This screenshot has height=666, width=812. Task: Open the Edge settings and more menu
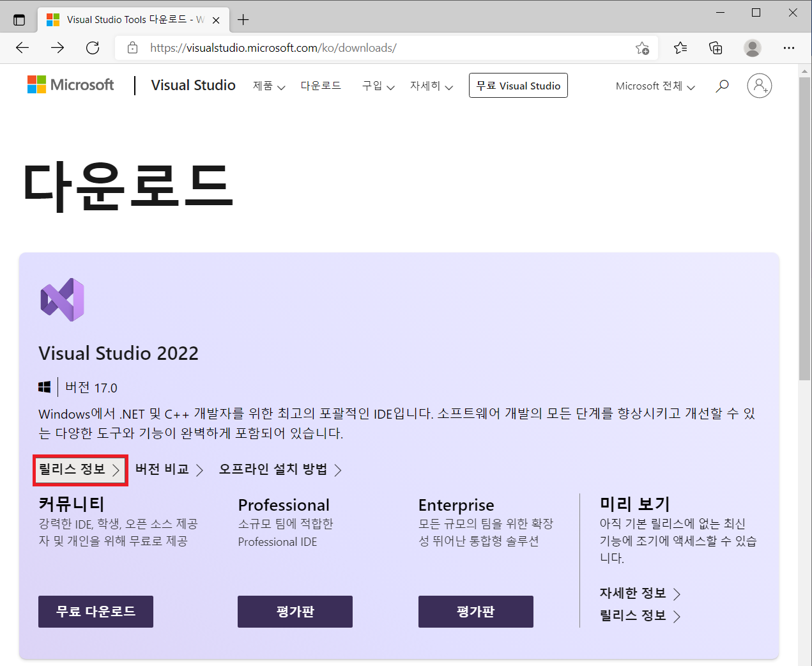click(789, 48)
